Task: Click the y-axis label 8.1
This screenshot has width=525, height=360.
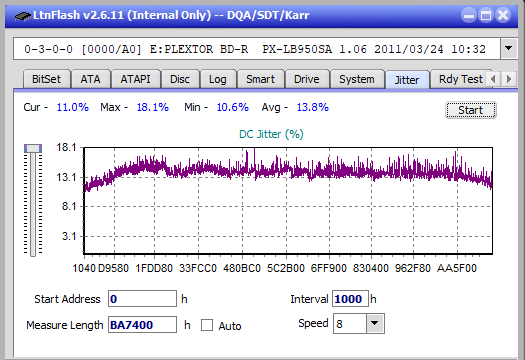Action: coord(69,206)
